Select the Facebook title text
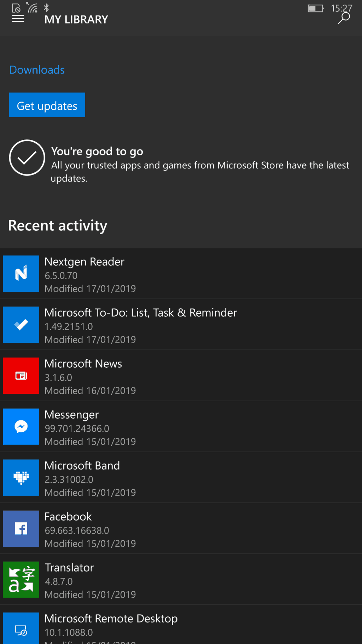This screenshot has width=362, height=644. click(x=68, y=516)
